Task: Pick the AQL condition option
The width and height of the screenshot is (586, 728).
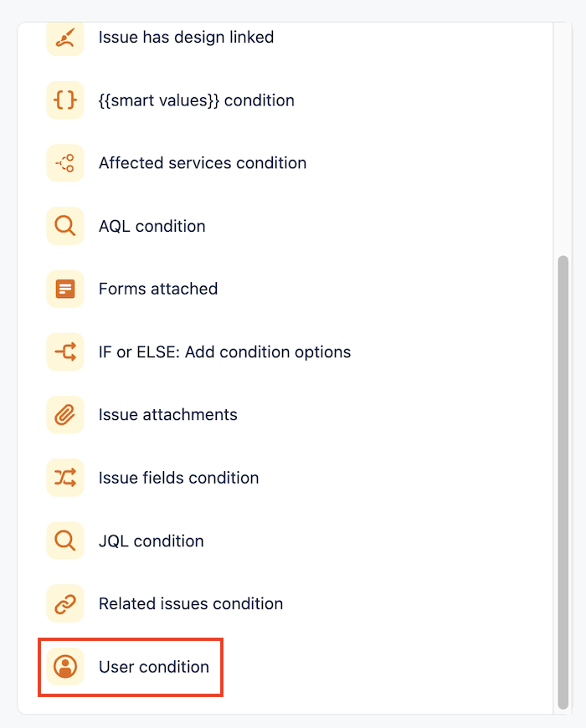Action: [x=152, y=226]
